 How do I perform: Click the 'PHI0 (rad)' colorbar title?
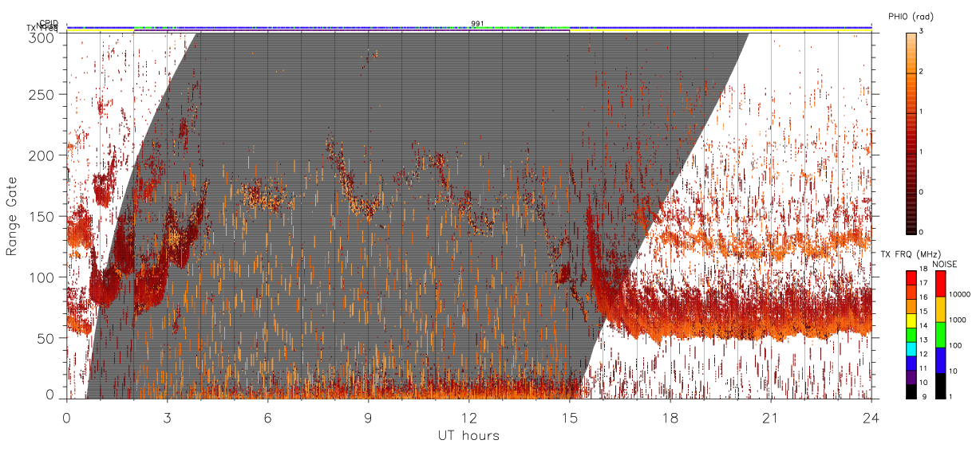(911, 17)
